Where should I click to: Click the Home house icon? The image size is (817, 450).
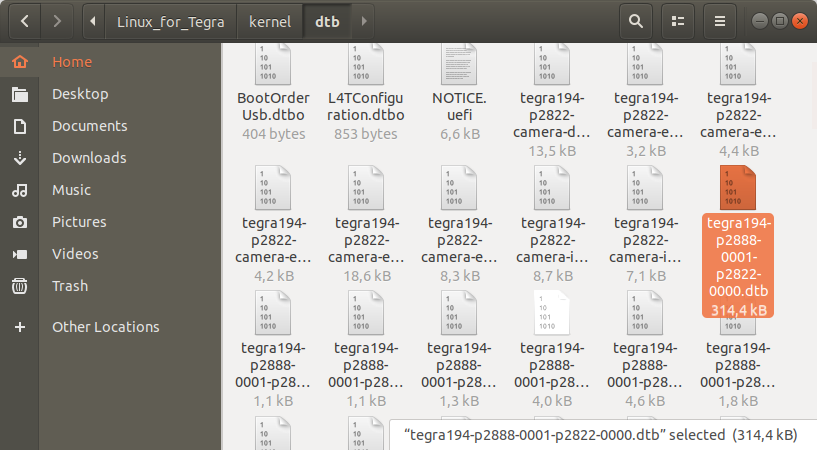pos(20,62)
